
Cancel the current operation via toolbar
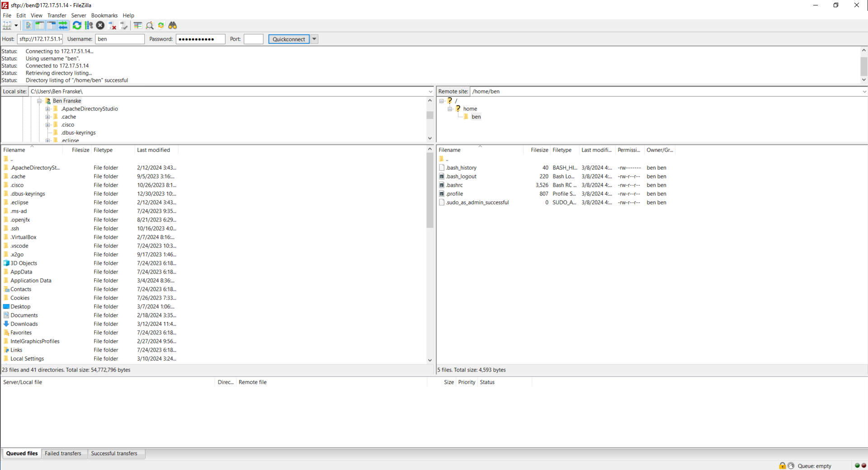[100, 26]
